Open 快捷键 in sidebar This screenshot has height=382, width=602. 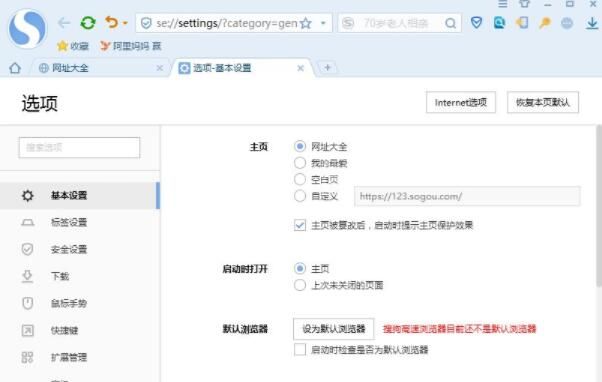point(80,330)
